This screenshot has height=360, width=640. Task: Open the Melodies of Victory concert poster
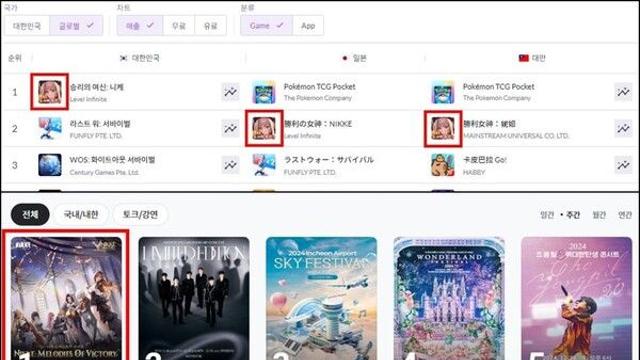(66, 298)
